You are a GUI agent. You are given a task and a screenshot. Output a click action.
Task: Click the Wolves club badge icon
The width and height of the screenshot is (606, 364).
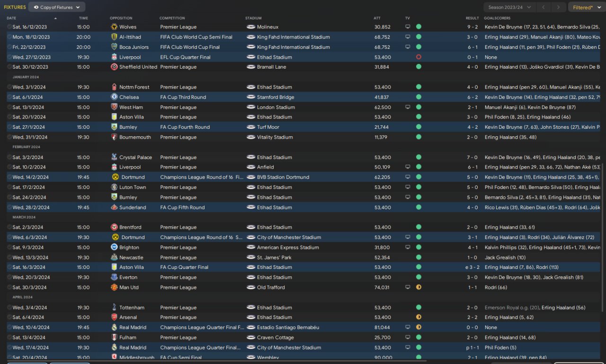114,27
